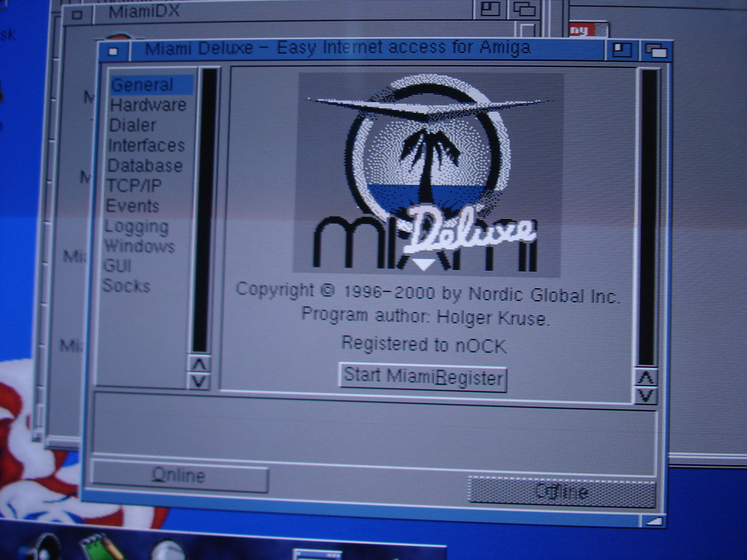Image resolution: width=747 pixels, height=560 pixels.
Task: Click the main panel scroll down arrow
Action: point(646,396)
